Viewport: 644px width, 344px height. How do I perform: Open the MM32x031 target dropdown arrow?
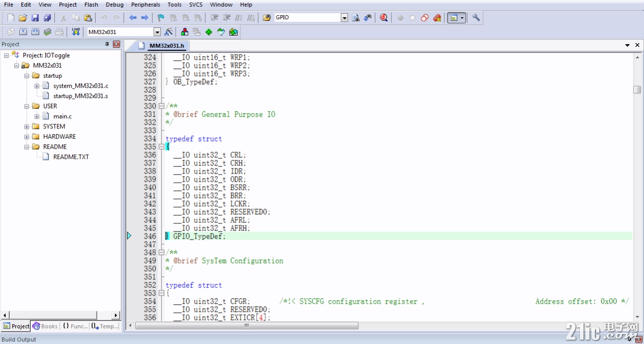pyautogui.click(x=157, y=32)
